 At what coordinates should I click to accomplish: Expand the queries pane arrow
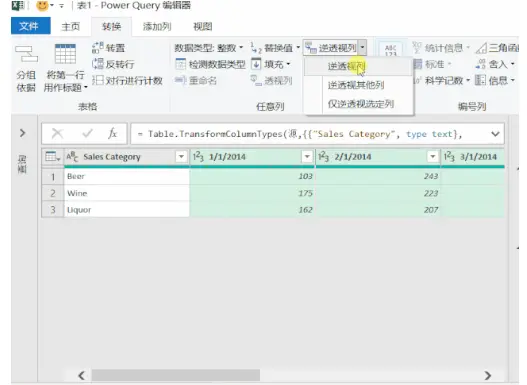tap(23, 133)
